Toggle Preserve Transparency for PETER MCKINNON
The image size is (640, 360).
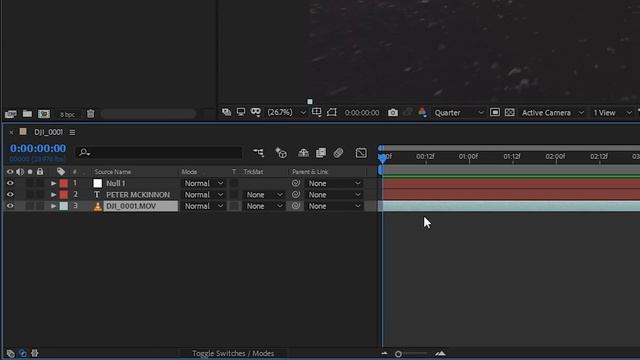pyautogui.click(x=234, y=195)
